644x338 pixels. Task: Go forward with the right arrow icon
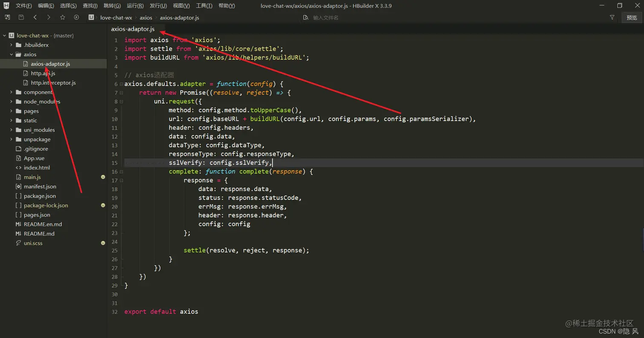pyautogui.click(x=49, y=17)
